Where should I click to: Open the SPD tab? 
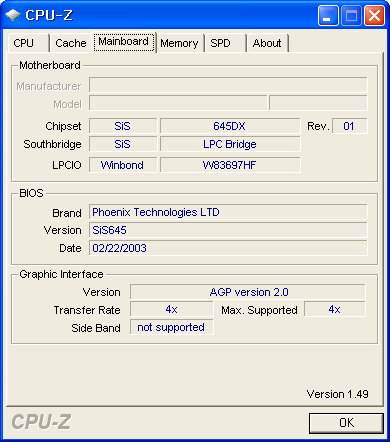225,43
